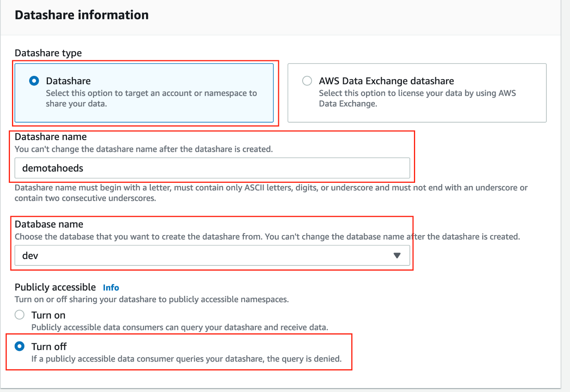Click the Database name label
Viewport: 570px width, 392px height.
point(49,224)
